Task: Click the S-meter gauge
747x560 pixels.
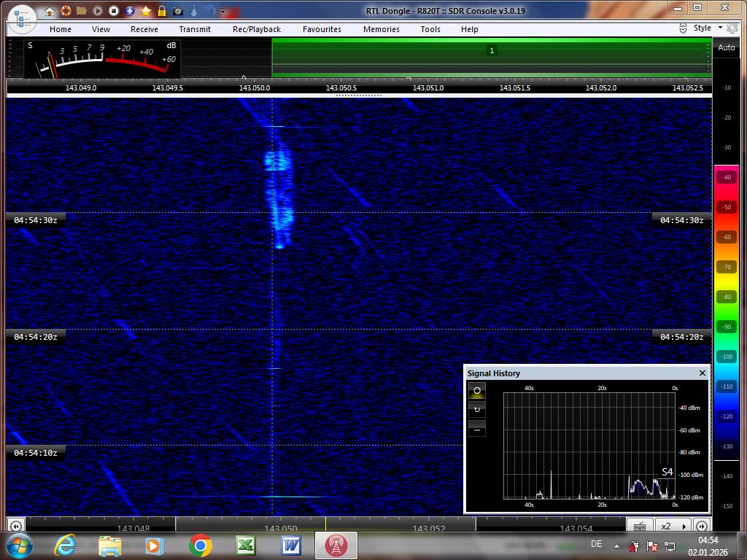Action: [x=102, y=59]
